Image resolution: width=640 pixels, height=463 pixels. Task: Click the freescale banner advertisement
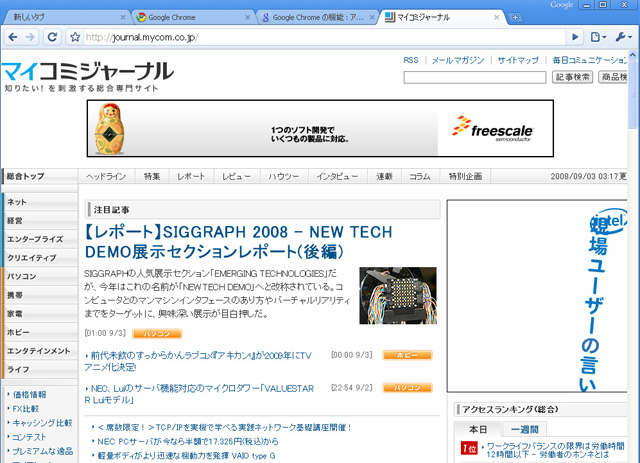[320, 128]
